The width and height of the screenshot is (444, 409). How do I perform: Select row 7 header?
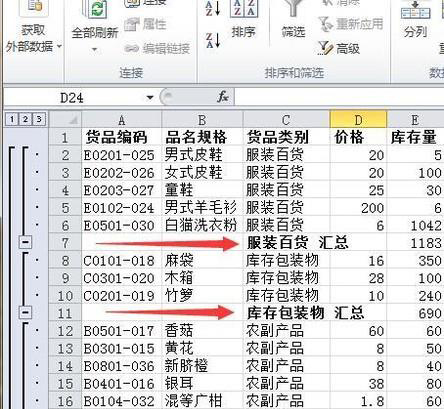(x=65, y=243)
